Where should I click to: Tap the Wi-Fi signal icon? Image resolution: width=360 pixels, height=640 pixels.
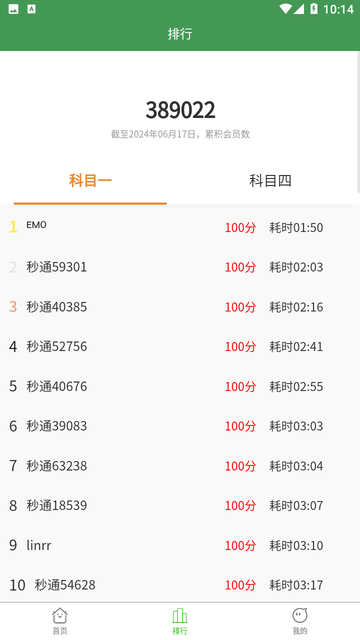tap(285, 9)
